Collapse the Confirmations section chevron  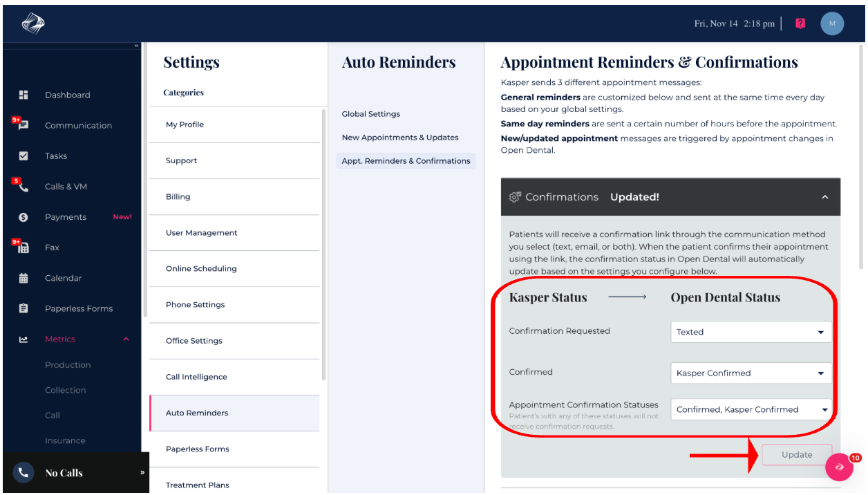pyautogui.click(x=824, y=197)
